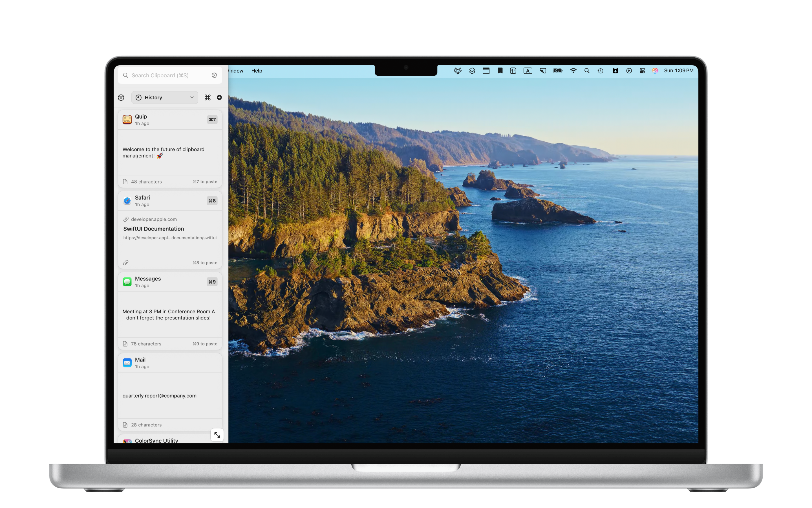
Task: Click the ⌘7 shortcut badge
Action: click(x=212, y=120)
